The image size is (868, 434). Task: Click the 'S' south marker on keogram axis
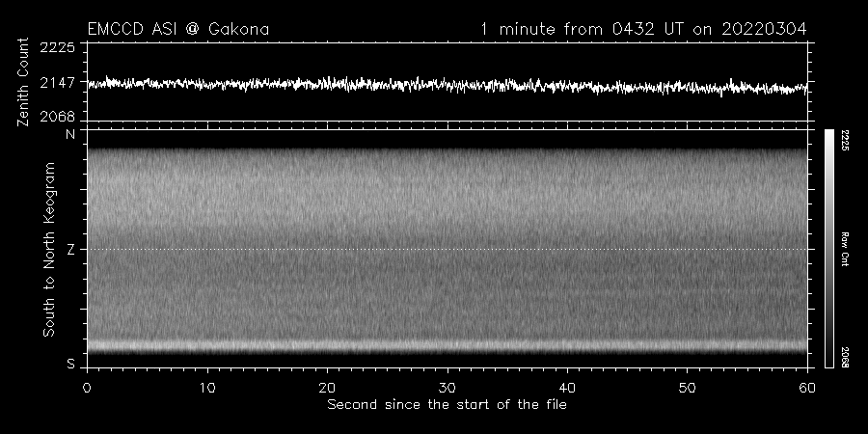(x=70, y=365)
